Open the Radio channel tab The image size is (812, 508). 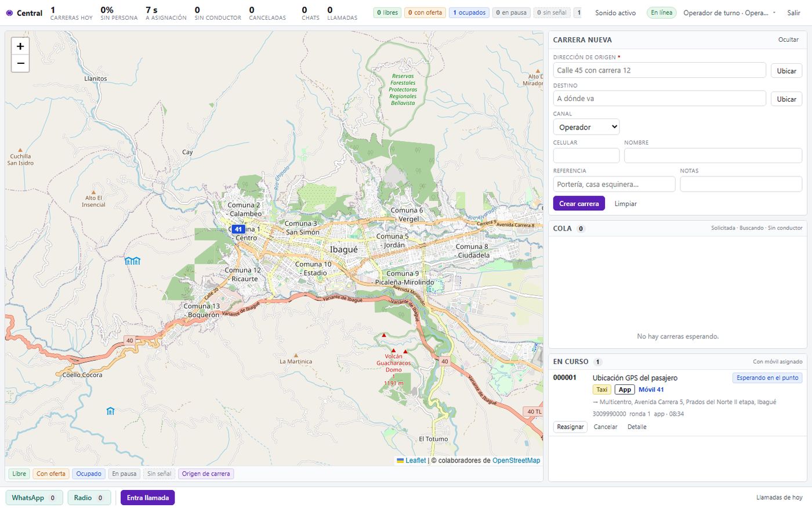point(89,498)
